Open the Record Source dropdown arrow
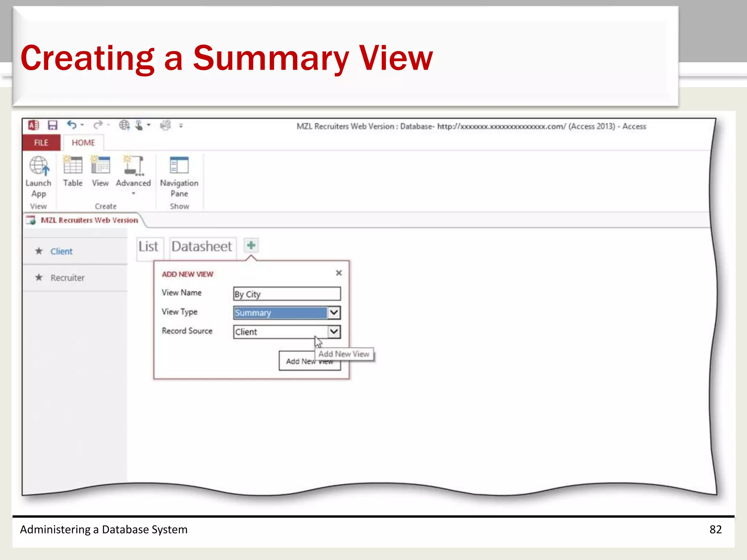 pyautogui.click(x=334, y=332)
